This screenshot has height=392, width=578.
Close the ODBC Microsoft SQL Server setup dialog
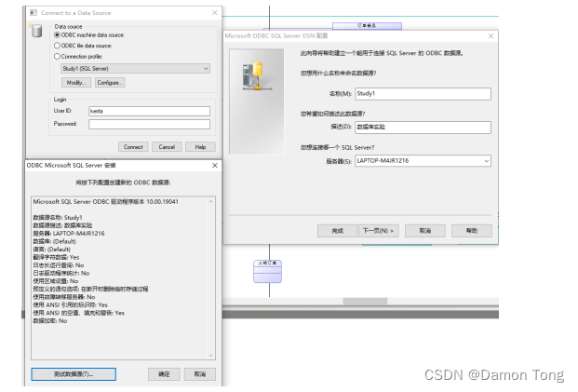pos(215,166)
